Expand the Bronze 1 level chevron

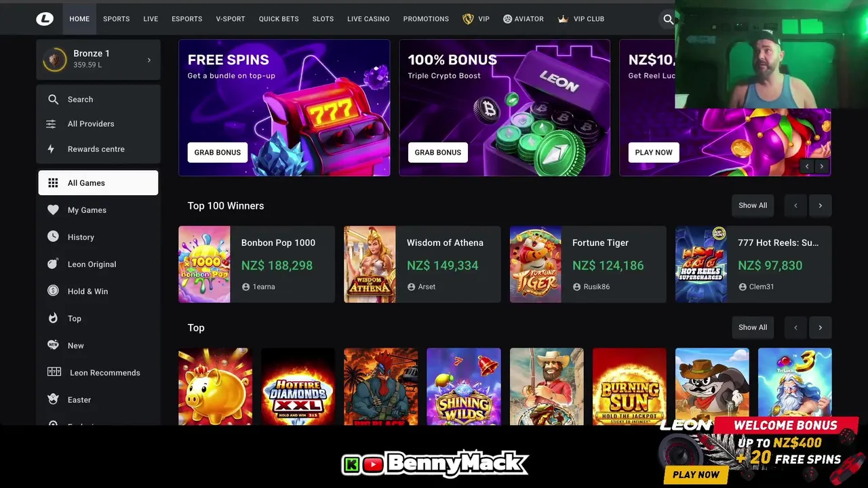(149, 60)
